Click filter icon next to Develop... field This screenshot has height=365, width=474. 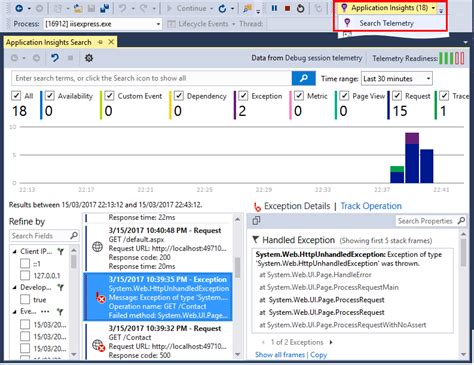60,287
